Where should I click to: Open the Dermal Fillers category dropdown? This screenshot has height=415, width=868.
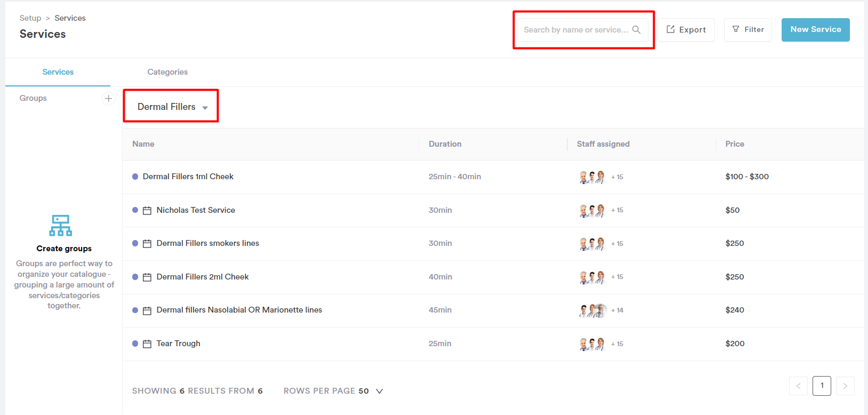172,107
